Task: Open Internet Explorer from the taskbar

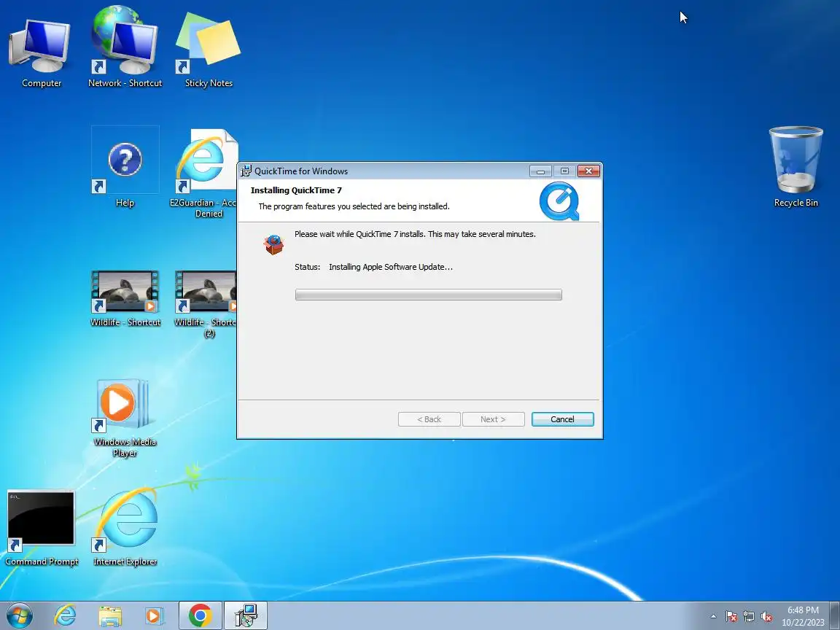Action: coord(65,615)
